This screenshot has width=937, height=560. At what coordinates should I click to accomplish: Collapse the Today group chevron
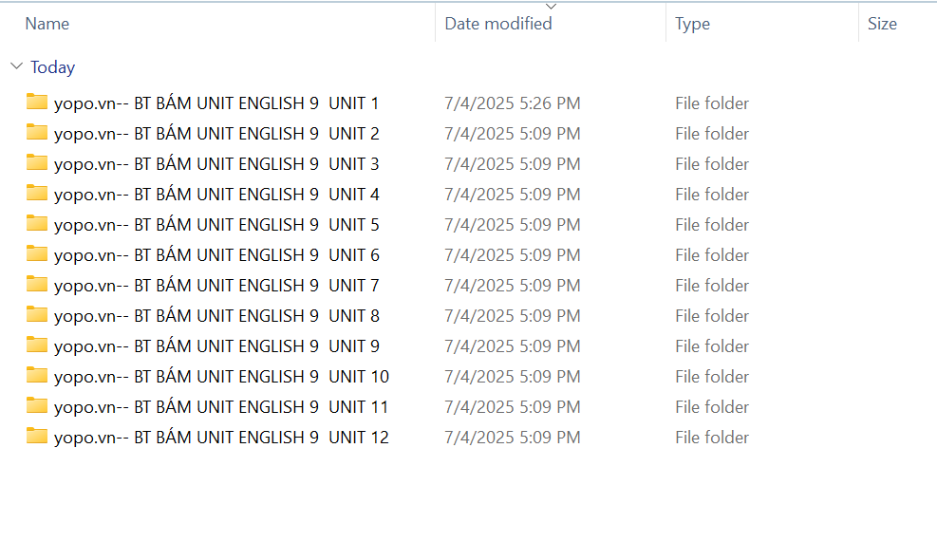[15, 67]
